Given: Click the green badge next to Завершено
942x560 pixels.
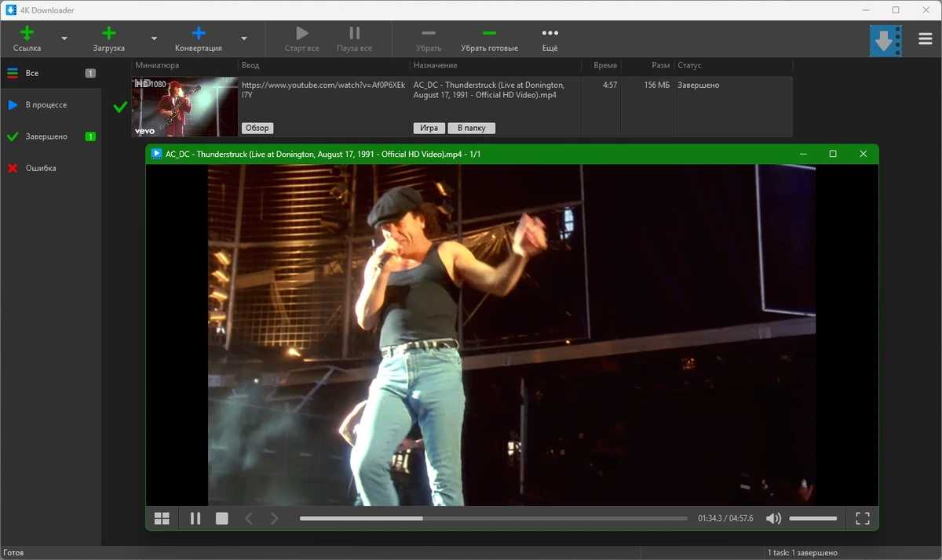Looking at the screenshot, I should [90, 136].
